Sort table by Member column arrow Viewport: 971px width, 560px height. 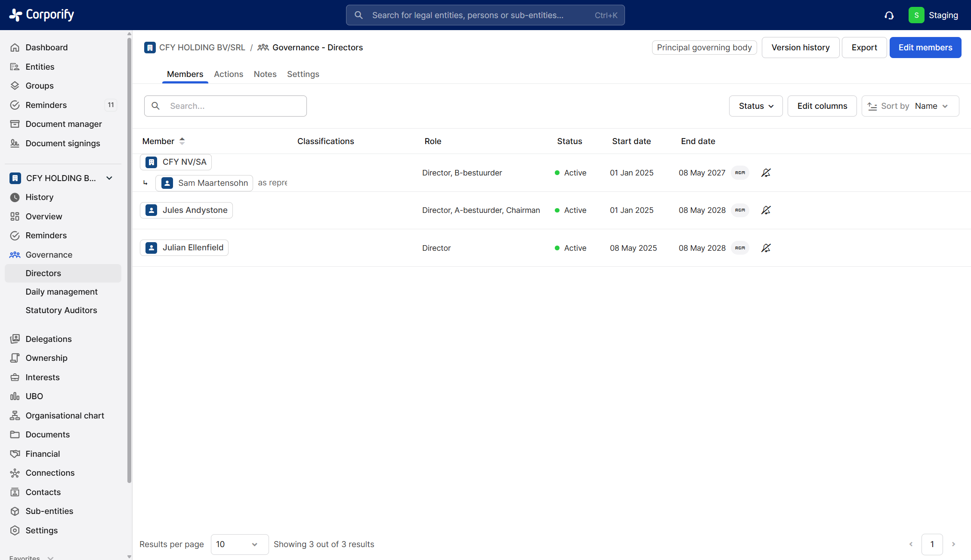182,141
